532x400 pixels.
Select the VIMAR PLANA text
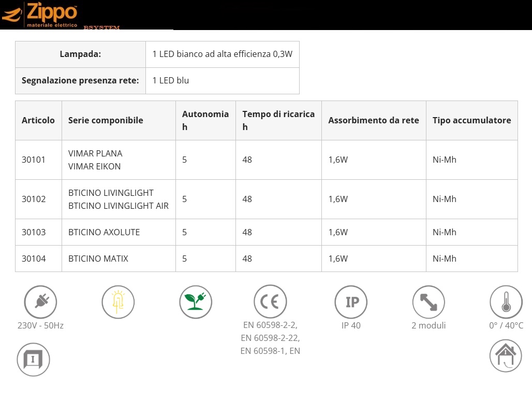pos(95,153)
